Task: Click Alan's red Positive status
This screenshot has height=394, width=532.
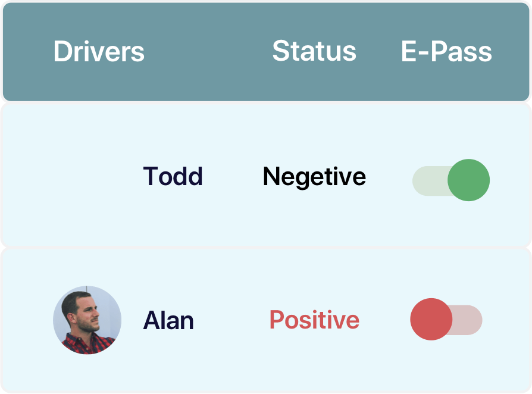Action: point(314,320)
